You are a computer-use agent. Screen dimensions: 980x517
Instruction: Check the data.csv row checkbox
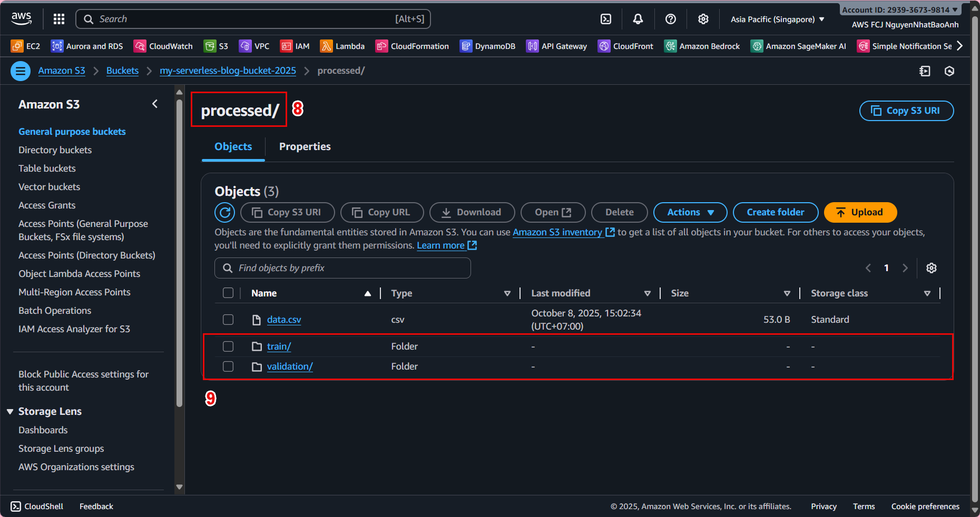(228, 320)
